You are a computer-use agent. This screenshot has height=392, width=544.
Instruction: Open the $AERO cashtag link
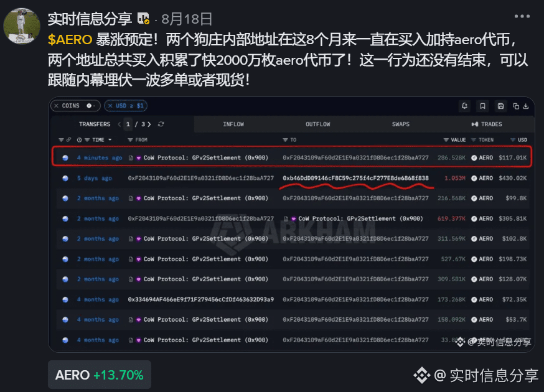coord(70,40)
